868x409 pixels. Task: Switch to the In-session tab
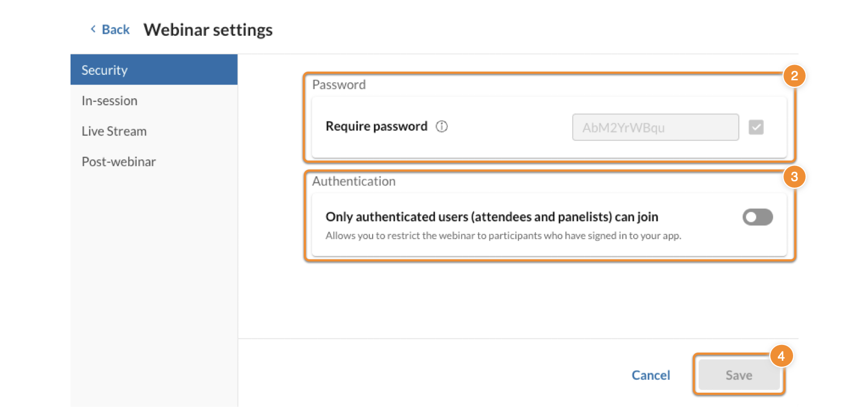(x=154, y=101)
